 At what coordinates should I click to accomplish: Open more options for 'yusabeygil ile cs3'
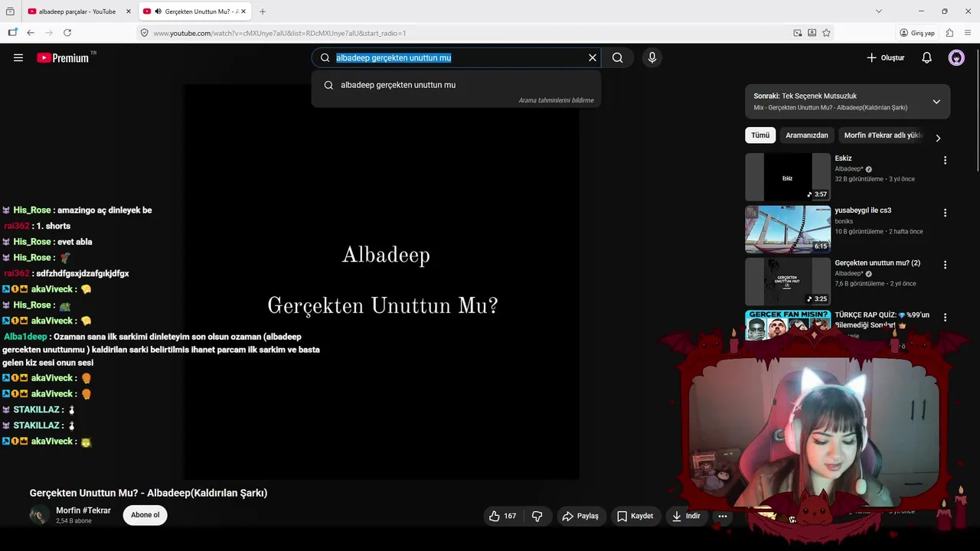pyautogui.click(x=945, y=213)
